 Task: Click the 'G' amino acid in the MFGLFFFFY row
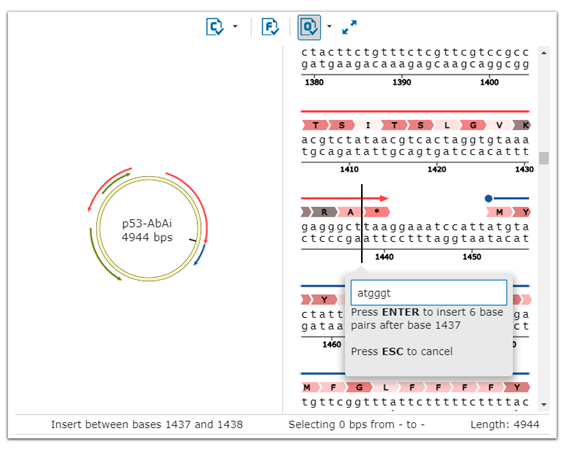pyautogui.click(x=359, y=387)
